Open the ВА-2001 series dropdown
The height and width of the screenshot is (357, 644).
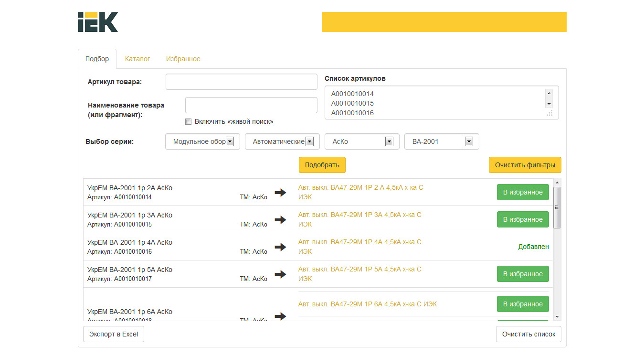tap(442, 141)
